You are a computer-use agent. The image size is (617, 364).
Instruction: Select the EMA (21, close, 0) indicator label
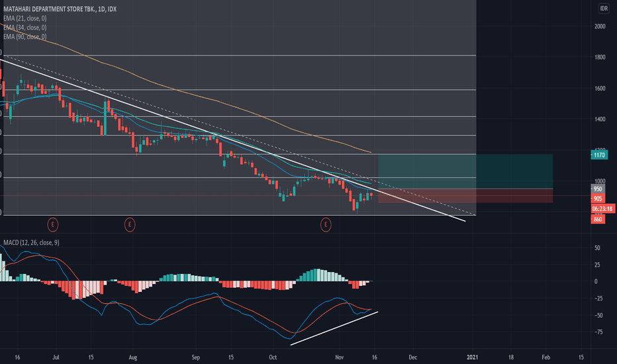click(x=24, y=18)
